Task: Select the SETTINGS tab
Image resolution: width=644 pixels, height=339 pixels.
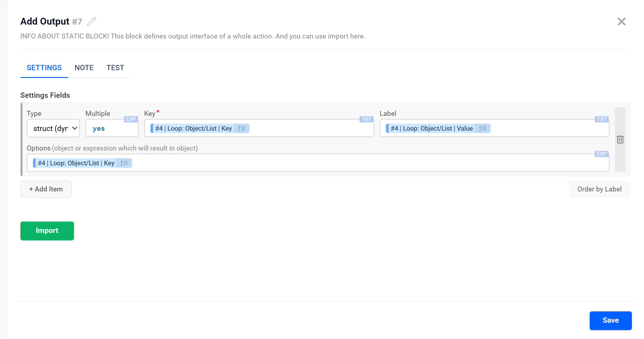Action: pyautogui.click(x=44, y=68)
